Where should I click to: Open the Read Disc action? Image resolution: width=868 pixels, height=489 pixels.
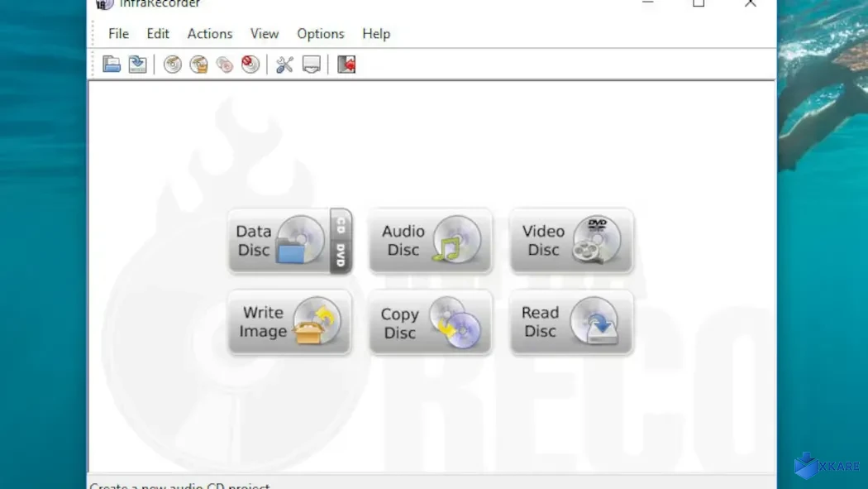pyautogui.click(x=571, y=323)
